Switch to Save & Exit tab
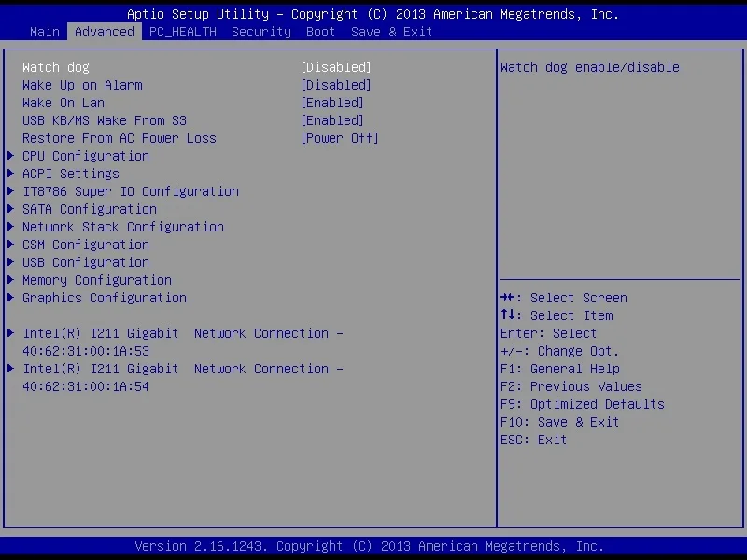The width and height of the screenshot is (747, 560). (391, 32)
